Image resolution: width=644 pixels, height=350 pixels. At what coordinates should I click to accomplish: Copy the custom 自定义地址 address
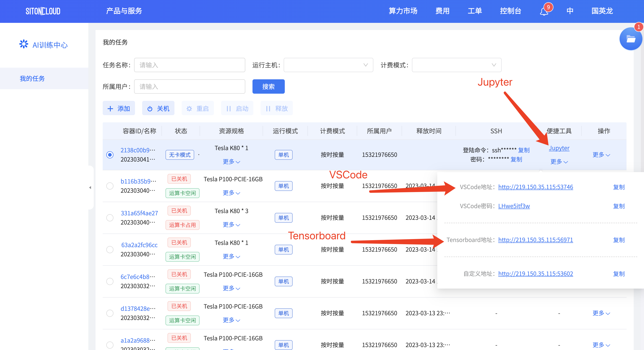619,274
